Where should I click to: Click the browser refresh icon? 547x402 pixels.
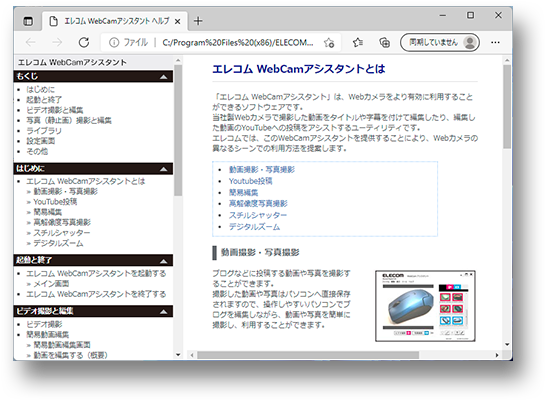(84, 43)
